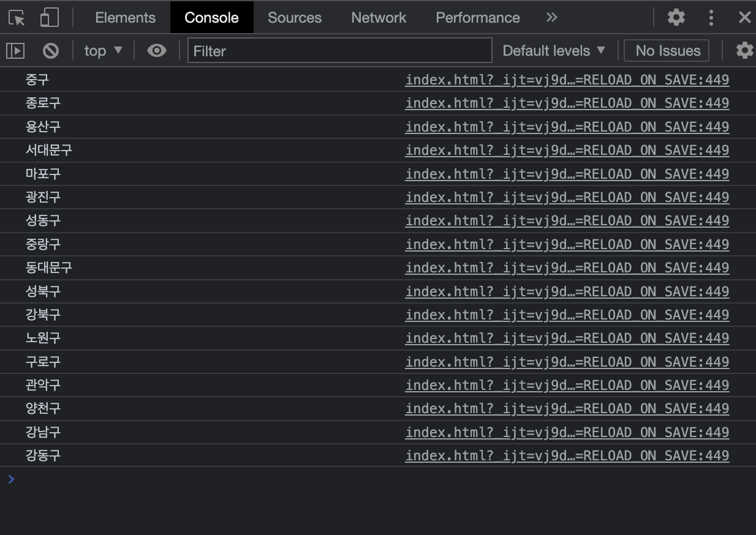
Task: Select the 중구 log message text
Action: click(x=37, y=80)
